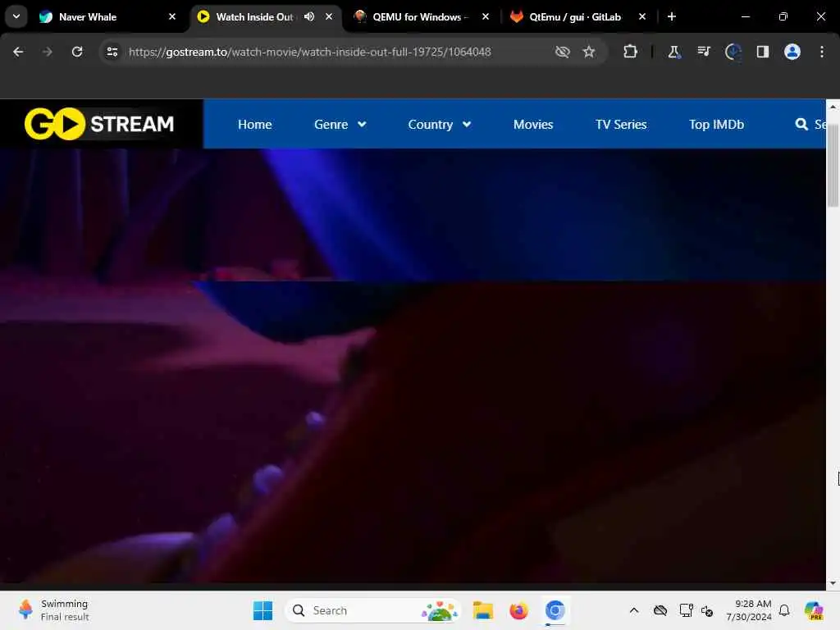Open the Swimming Final result widget
This screenshot has height=630, width=840.
tap(53, 610)
